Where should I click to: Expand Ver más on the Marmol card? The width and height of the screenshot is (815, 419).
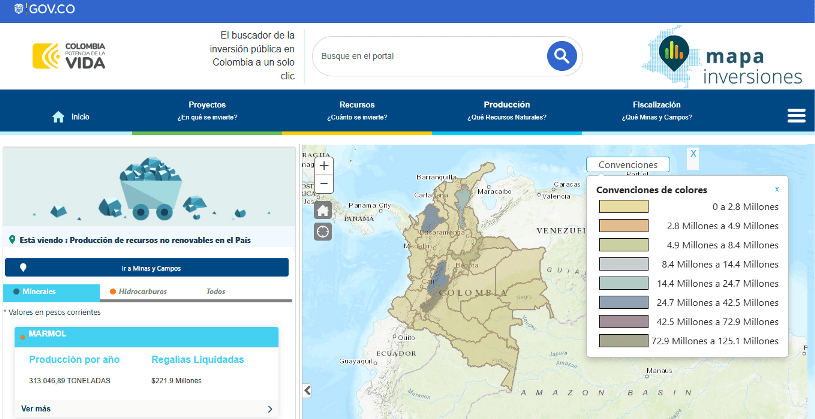(147, 408)
